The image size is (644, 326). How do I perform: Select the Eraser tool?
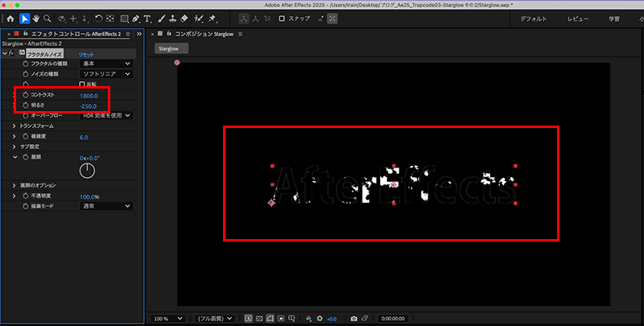click(x=184, y=19)
